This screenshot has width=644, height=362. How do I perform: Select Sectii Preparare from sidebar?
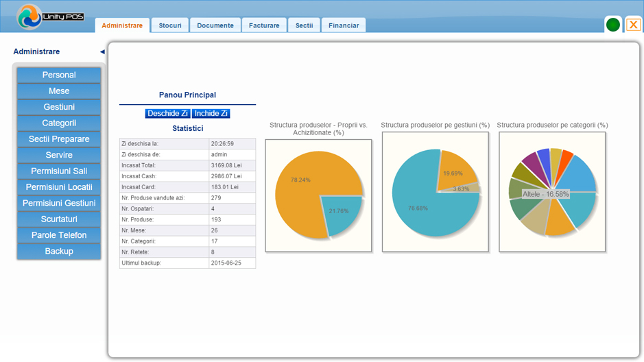(59, 139)
